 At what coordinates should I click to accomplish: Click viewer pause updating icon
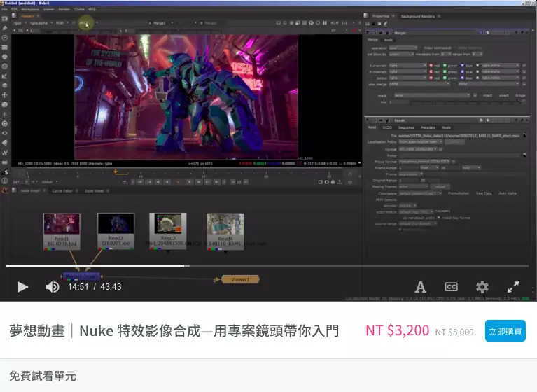pos(324,23)
